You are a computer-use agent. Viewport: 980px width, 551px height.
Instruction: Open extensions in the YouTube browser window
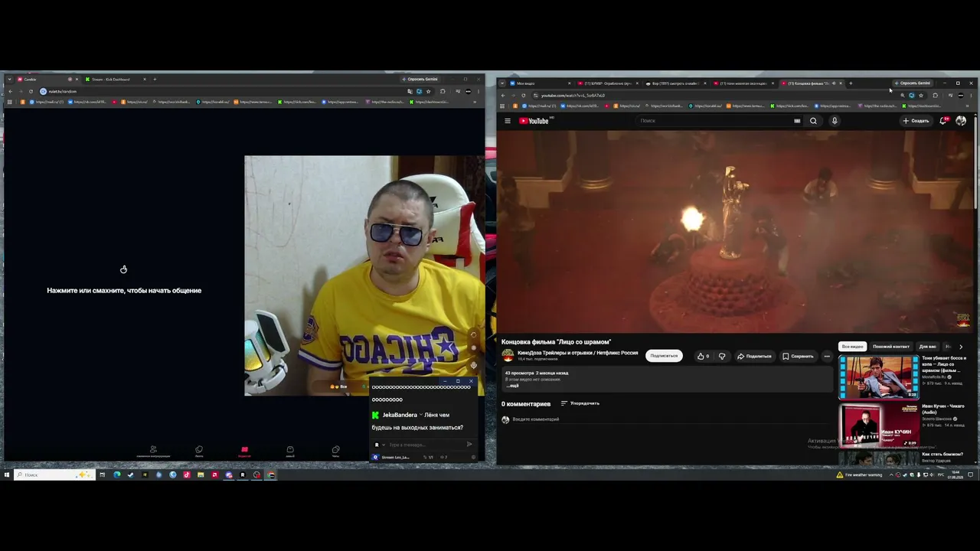tap(935, 96)
